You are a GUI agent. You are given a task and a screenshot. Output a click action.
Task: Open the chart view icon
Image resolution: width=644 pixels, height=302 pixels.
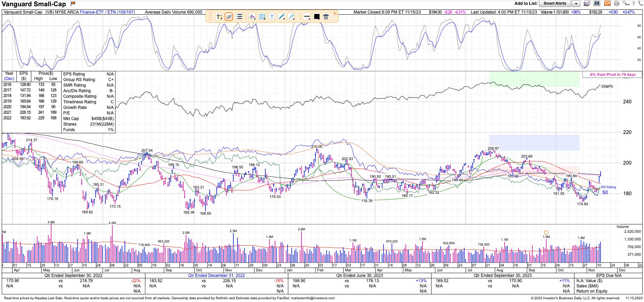(x=587, y=3)
